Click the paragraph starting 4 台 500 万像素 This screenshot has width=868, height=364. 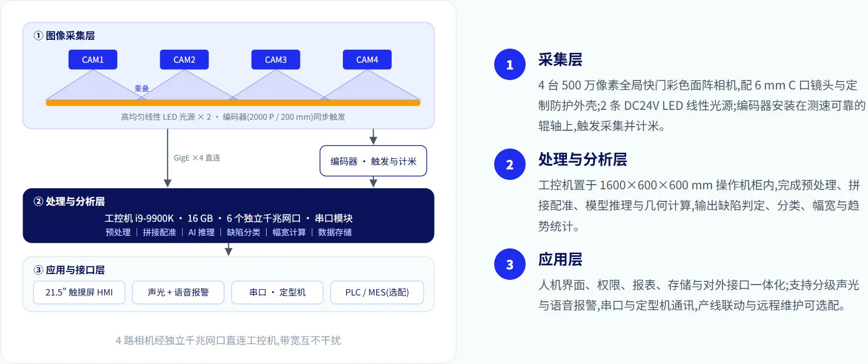(702, 106)
